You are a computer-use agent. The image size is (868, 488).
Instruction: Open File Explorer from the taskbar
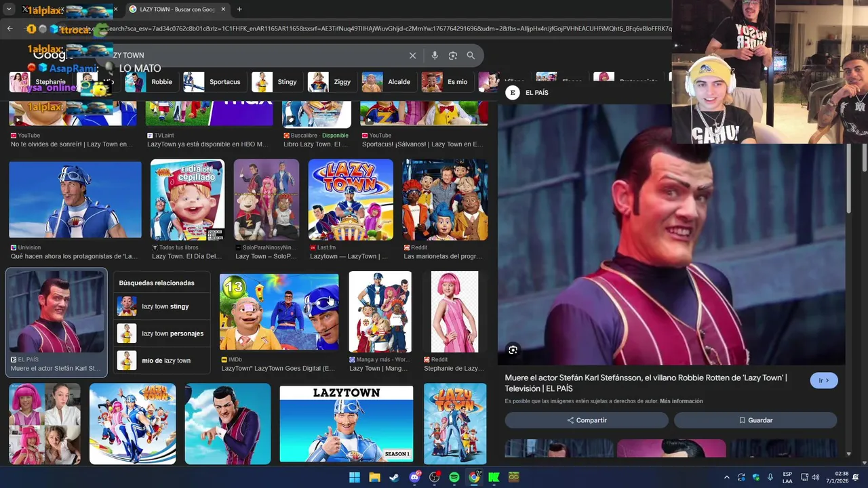point(374,477)
